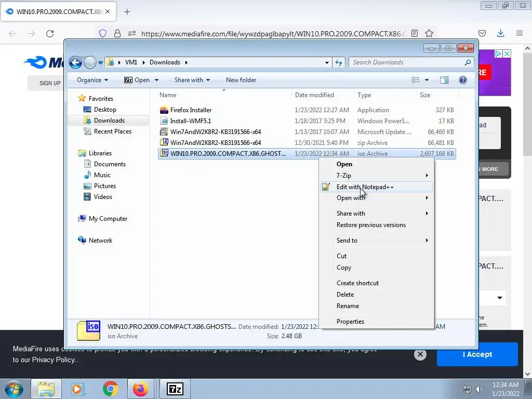532x399 pixels.
Task: Open the recent locations dropdown arrow
Action: [x=100, y=63]
